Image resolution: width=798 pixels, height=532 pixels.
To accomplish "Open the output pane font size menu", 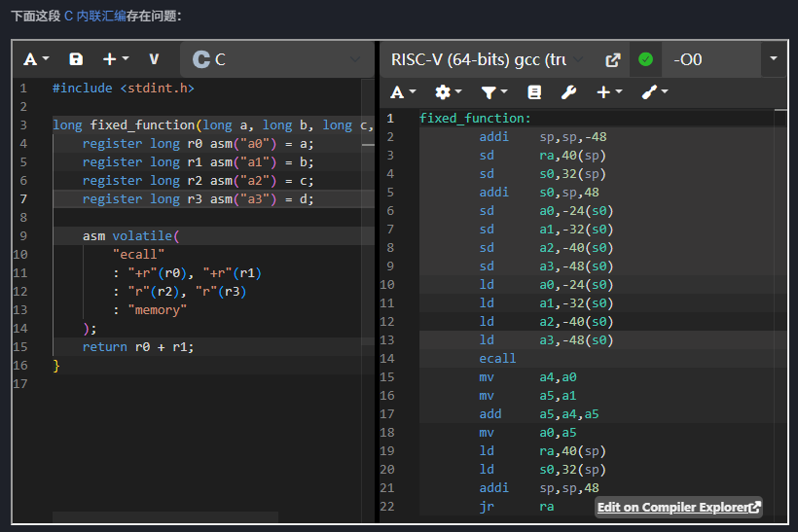I will (403, 92).
